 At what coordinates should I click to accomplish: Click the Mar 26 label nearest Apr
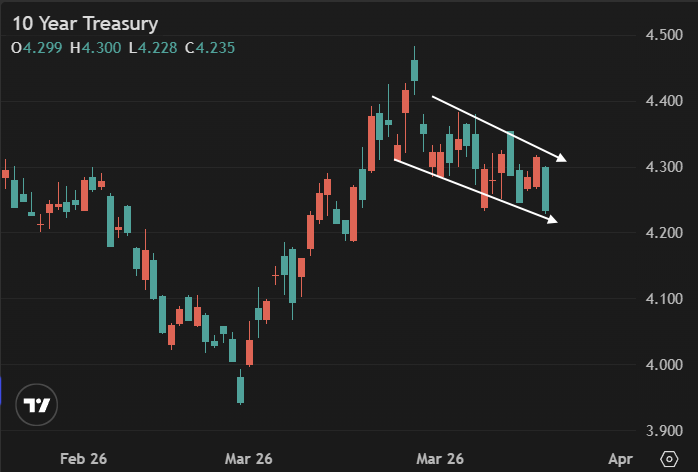(441, 458)
